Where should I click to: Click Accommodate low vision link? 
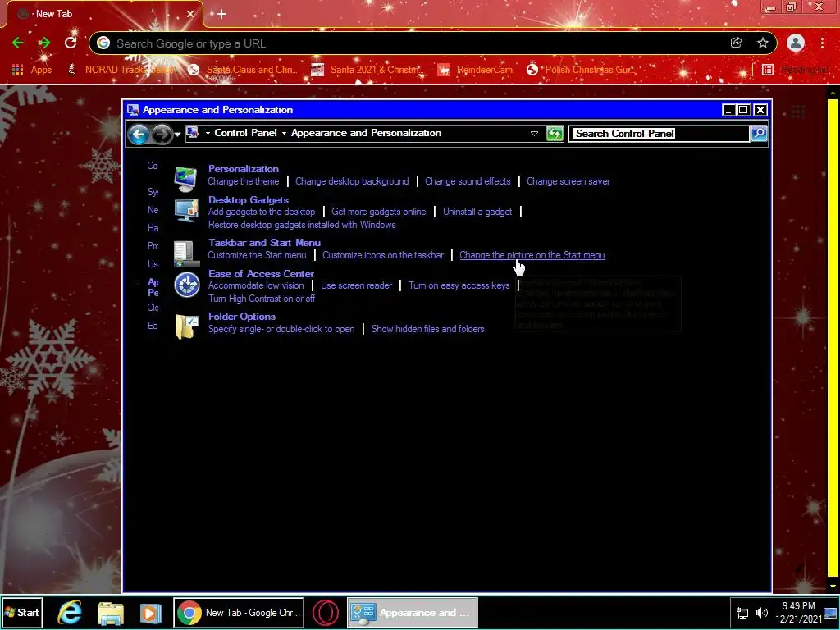coord(256,285)
